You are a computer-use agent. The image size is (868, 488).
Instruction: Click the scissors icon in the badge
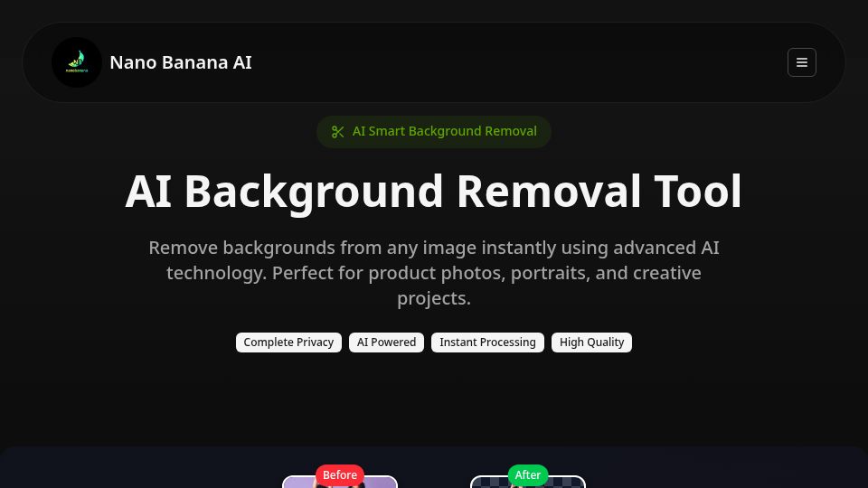[337, 132]
